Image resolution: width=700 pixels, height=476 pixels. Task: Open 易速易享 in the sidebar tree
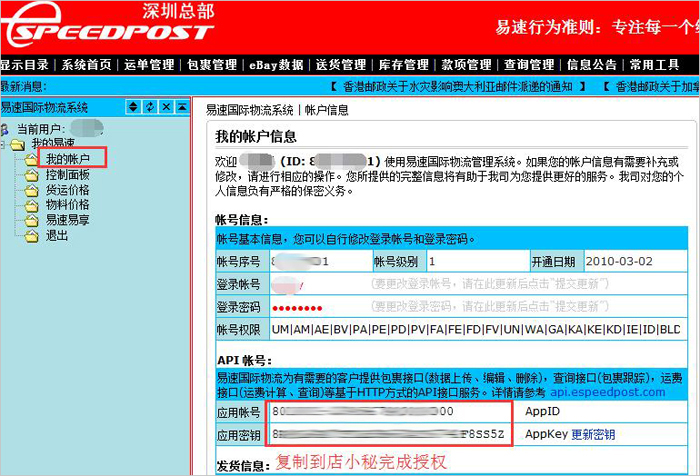(x=68, y=220)
